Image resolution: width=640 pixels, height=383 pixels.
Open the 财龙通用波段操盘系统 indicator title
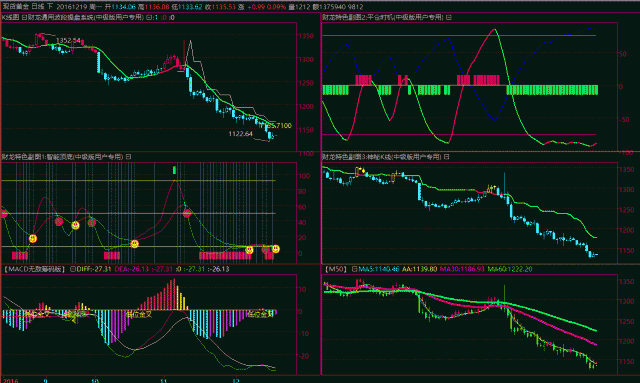point(86,17)
